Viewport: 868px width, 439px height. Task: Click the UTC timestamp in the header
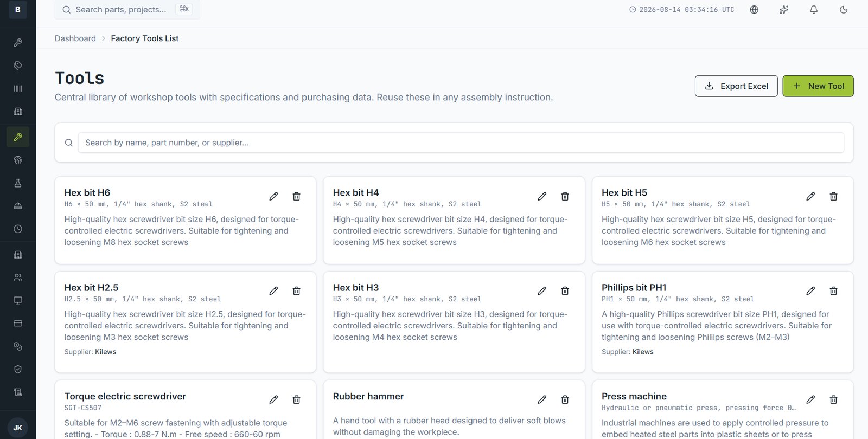click(x=682, y=10)
